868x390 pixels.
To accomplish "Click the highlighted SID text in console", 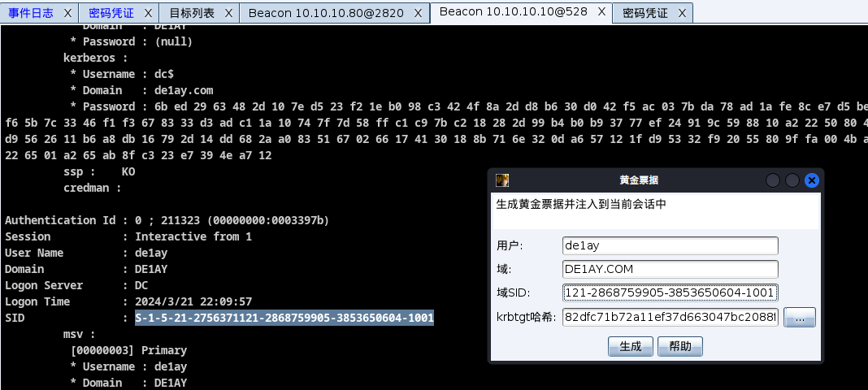I will pos(284,318).
